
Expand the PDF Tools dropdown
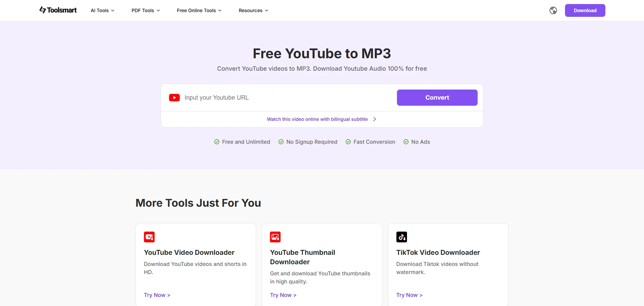(146, 10)
